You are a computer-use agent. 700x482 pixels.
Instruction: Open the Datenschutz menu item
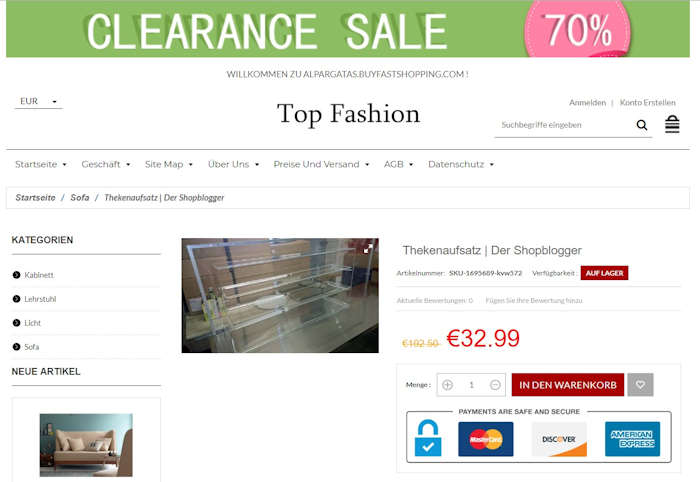461,164
